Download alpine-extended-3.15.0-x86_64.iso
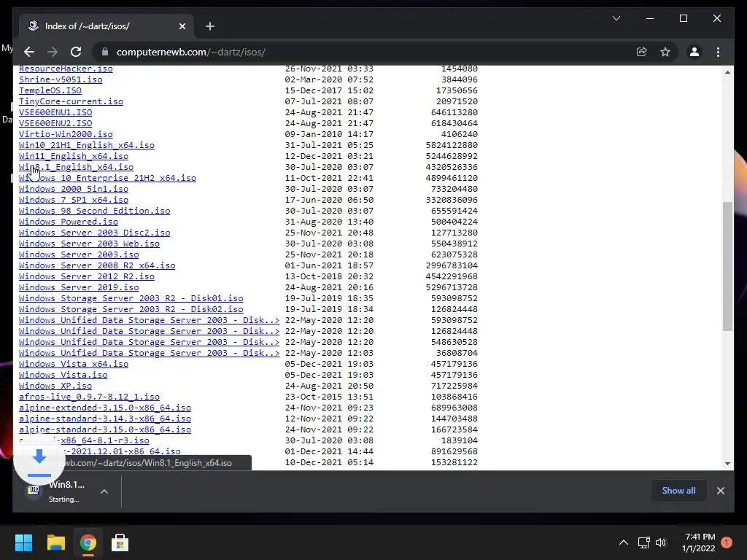The height and width of the screenshot is (560, 747). [x=105, y=408]
